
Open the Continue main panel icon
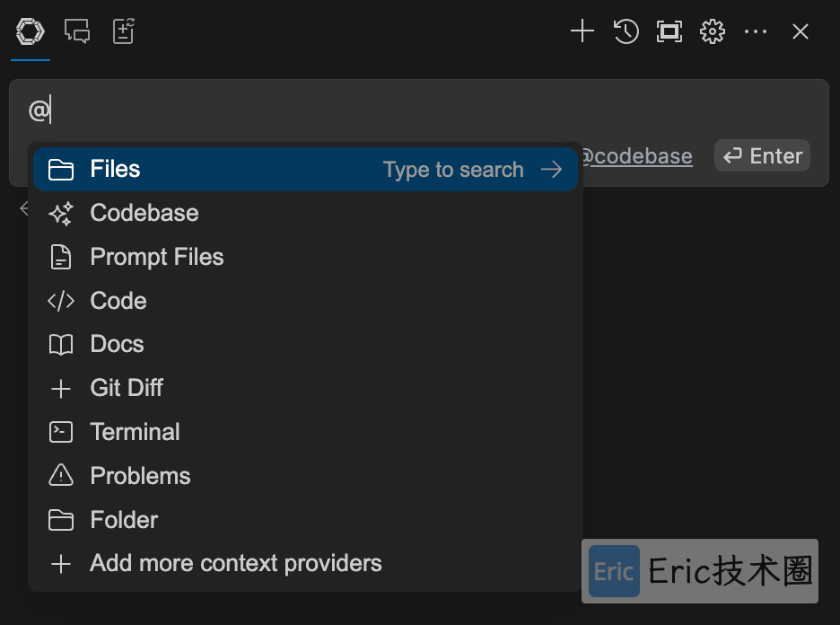point(30,31)
